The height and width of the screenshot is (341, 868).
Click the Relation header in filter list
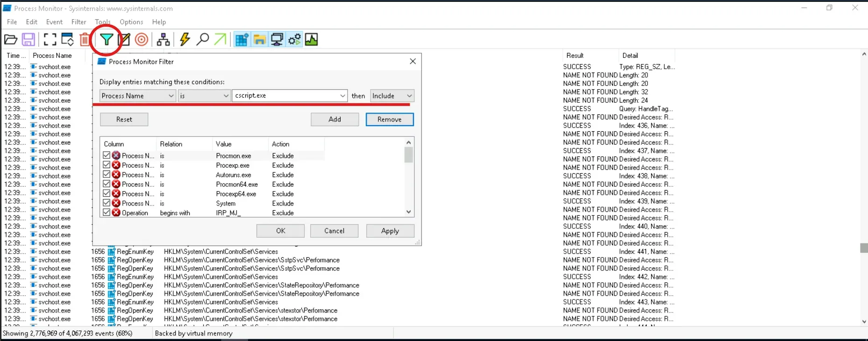click(184, 144)
